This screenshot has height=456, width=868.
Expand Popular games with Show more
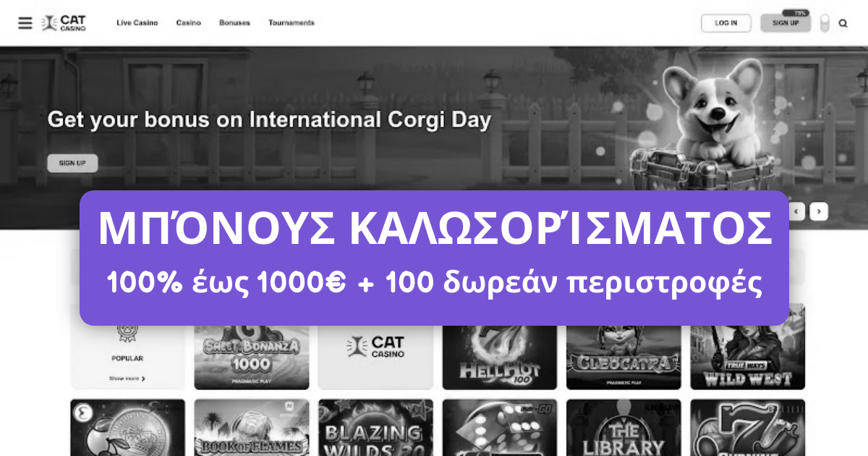(127, 379)
